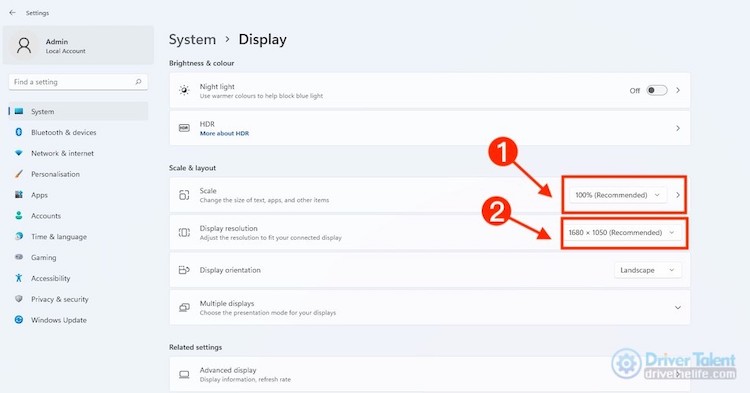Screen dimensions: 750x393
Task: Open Time & language settings
Action: point(78,237)
